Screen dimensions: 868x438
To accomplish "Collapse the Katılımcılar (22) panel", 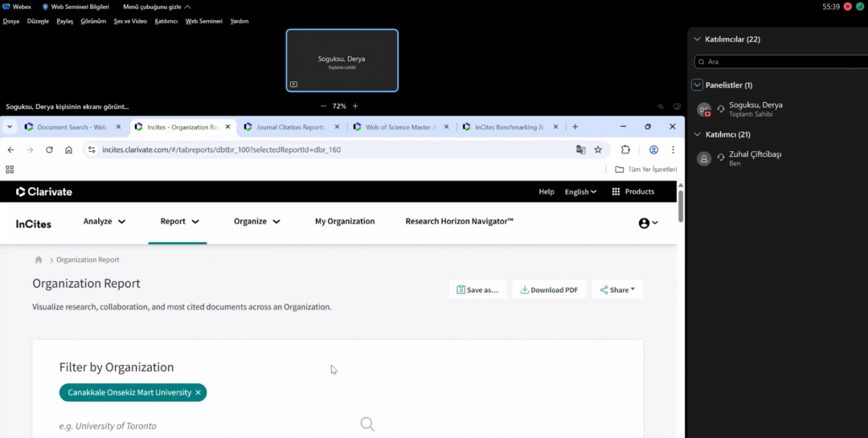I will (697, 39).
